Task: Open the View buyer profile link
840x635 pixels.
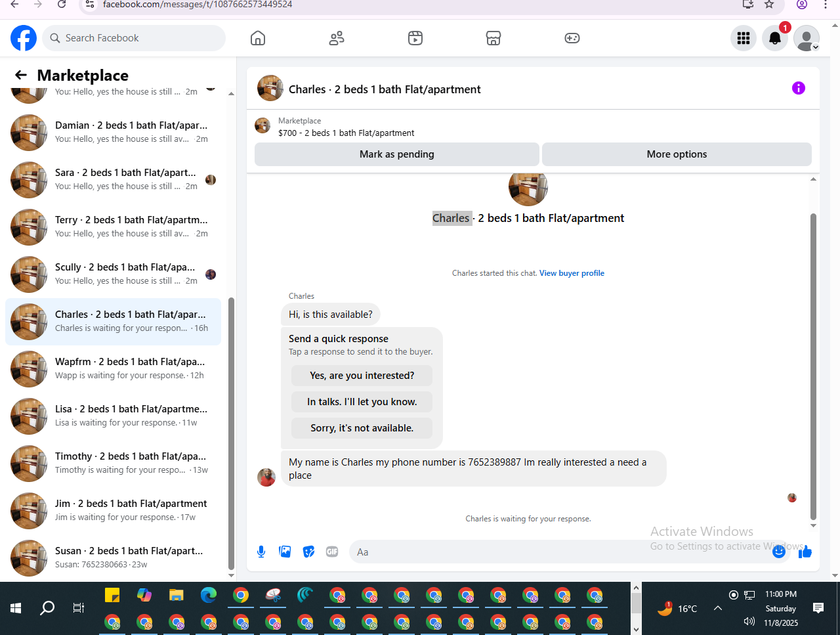Action: [x=572, y=273]
